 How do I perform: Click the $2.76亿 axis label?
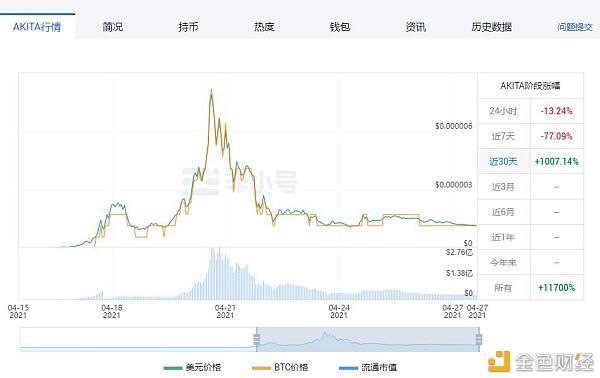tap(460, 253)
